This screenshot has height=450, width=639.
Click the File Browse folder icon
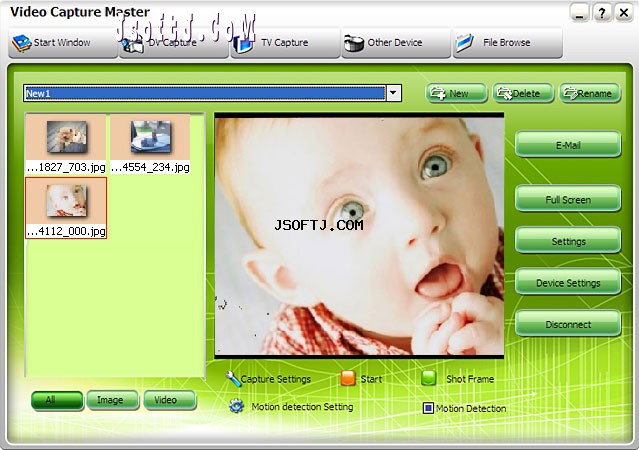[465, 43]
